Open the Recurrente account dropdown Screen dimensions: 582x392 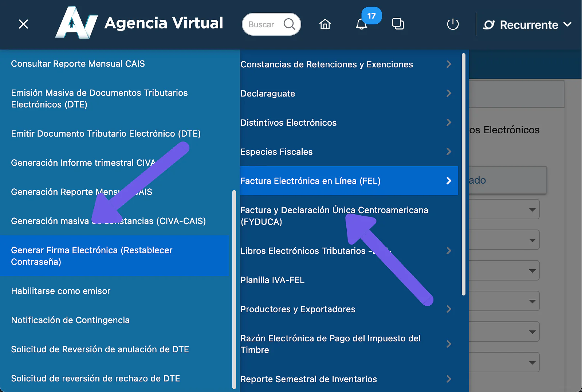[527, 25]
